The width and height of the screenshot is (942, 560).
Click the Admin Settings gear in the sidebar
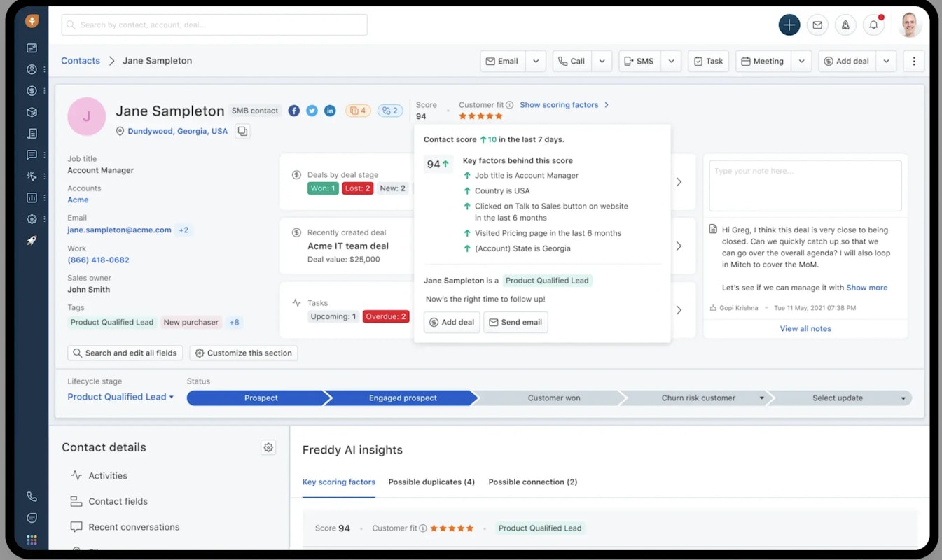click(x=31, y=218)
